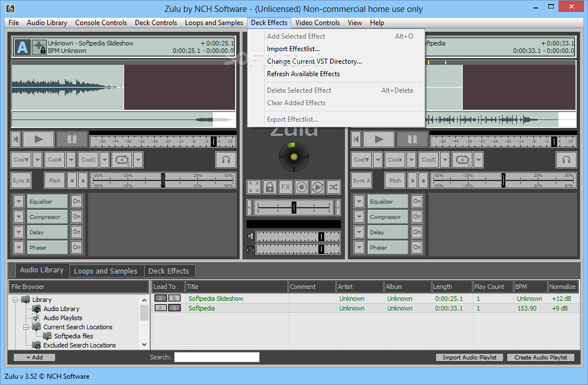This screenshot has height=385, width=588.
Task: Toggle deck B Delay On
Action: (x=417, y=232)
